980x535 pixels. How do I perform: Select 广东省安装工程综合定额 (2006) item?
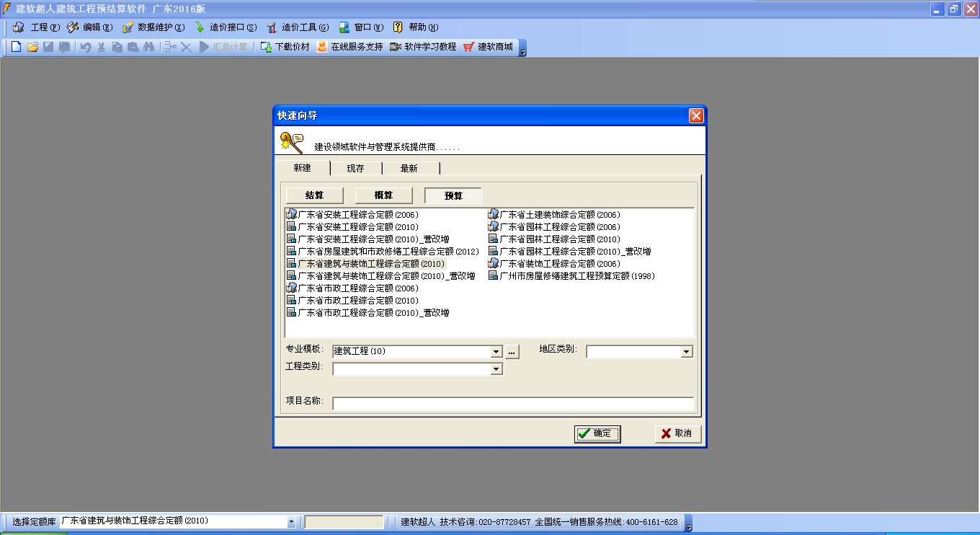tap(352, 215)
